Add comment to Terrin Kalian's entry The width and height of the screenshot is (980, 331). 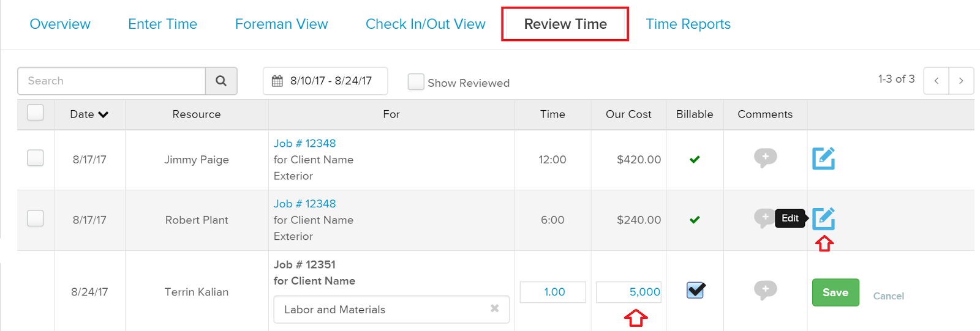(765, 290)
